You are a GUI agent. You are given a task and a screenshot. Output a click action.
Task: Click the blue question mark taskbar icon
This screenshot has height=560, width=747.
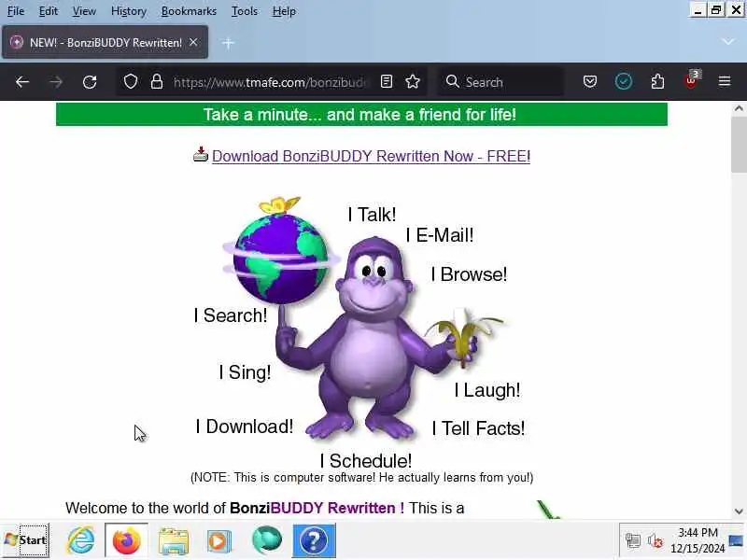(314, 540)
